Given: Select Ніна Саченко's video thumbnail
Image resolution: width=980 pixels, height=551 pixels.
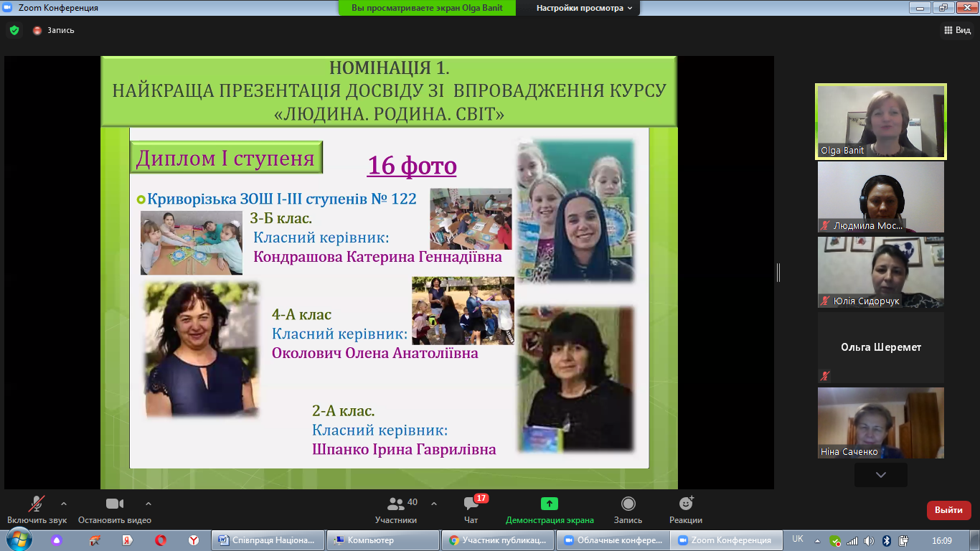Looking at the screenshot, I should tap(880, 423).
